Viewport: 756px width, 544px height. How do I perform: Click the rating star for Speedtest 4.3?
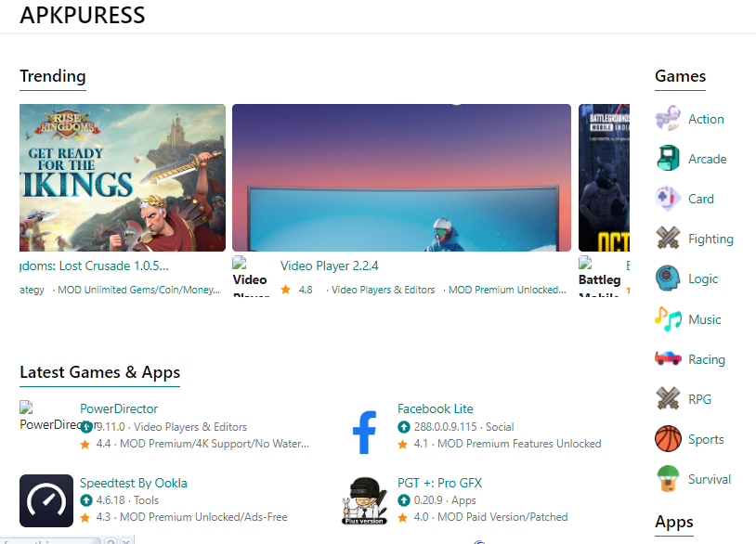(x=85, y=517)
